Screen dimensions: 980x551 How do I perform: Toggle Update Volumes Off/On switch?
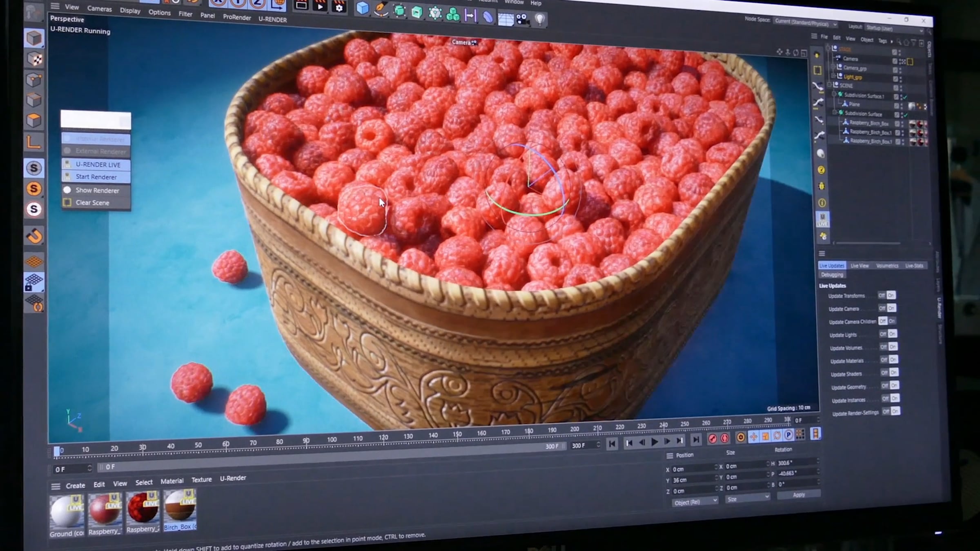tap(888, 347)
